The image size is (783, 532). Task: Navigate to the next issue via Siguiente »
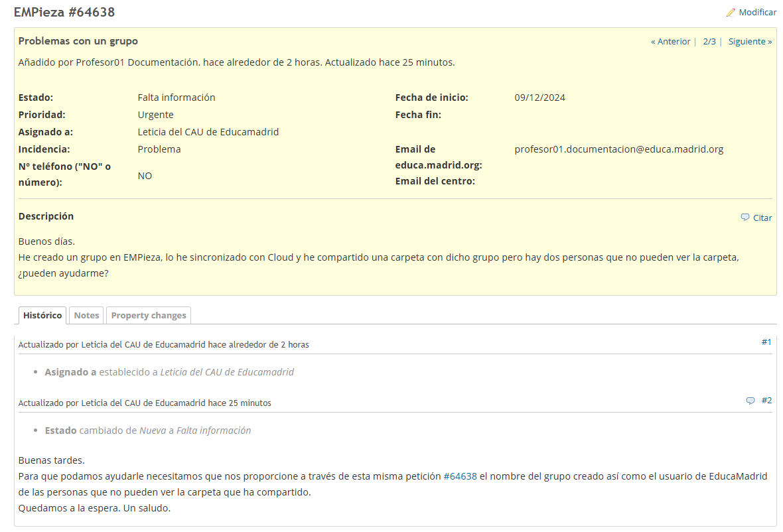coord(750,42)
